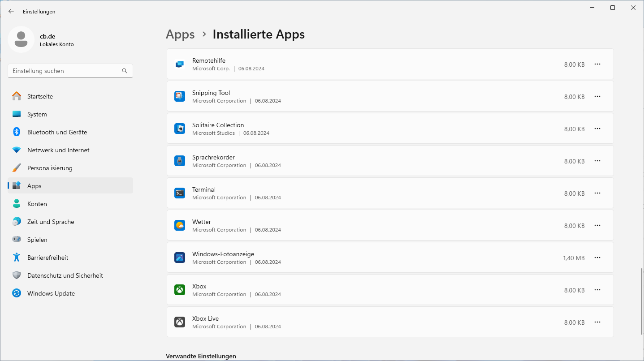Open Windows Update in the sidebar
This screenshot has width=644, height=361.
(x=70, y=293)
